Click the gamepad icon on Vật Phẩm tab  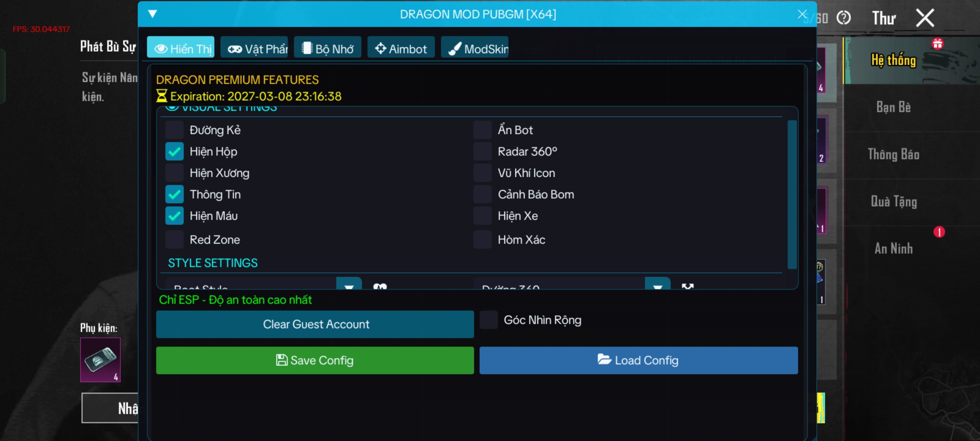tap(234, 48)
